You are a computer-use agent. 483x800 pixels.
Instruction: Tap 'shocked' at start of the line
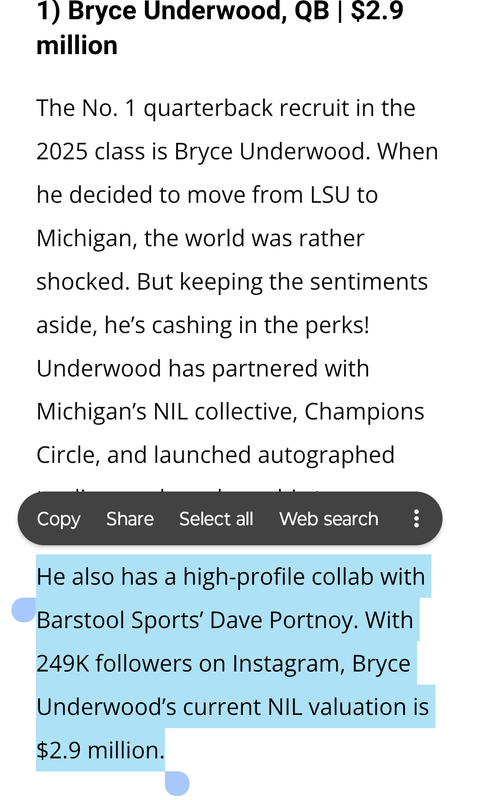[x=81, y=282]
